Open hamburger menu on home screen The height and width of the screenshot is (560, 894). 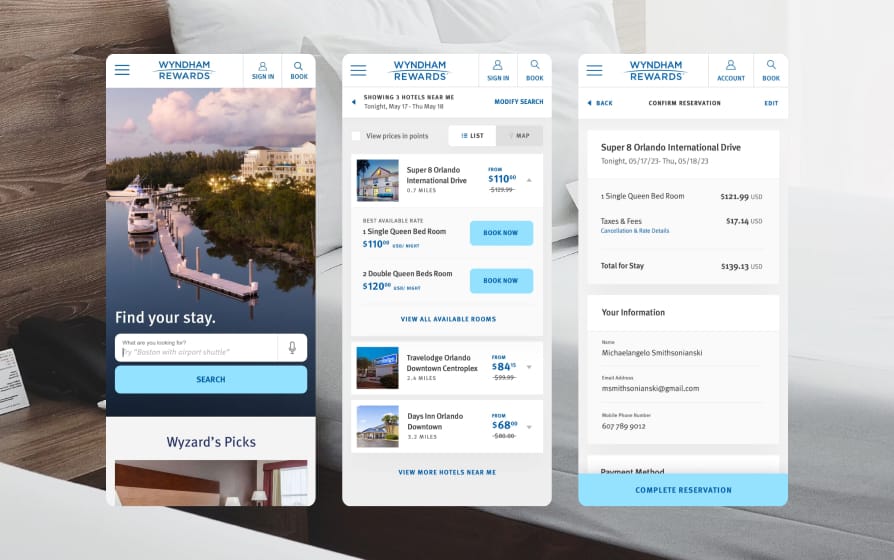coord(122,70)
